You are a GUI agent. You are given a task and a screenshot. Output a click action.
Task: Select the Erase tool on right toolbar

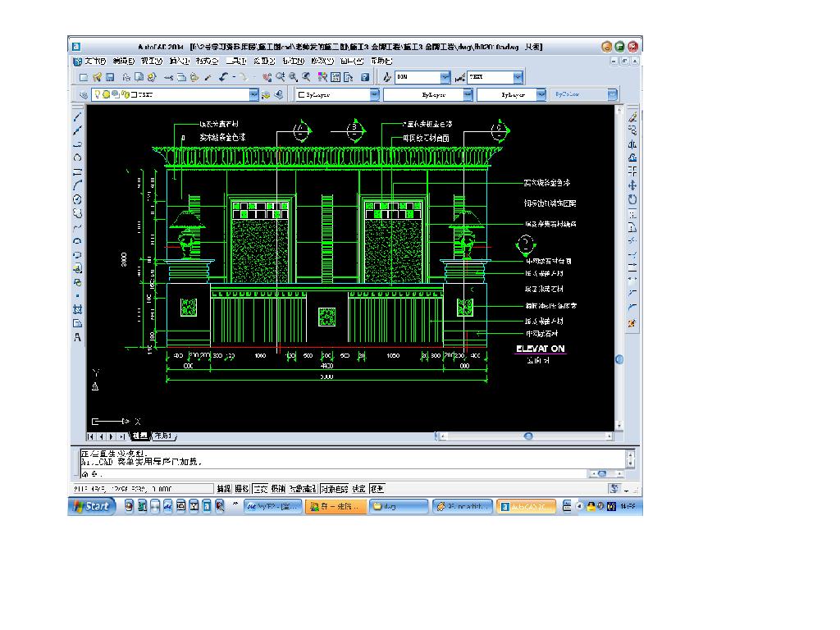pyautogui.click(x=632, y=116)
